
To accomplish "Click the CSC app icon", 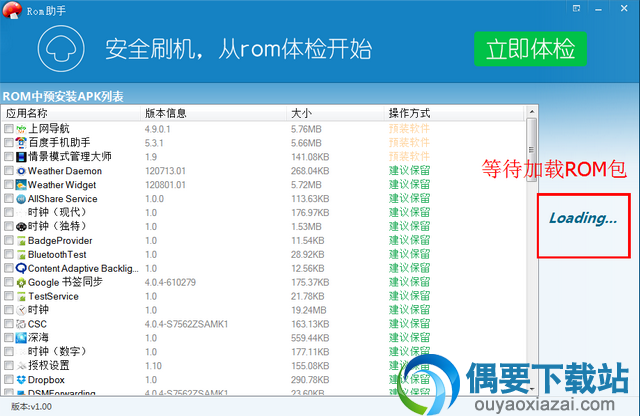I will point(21,324).
